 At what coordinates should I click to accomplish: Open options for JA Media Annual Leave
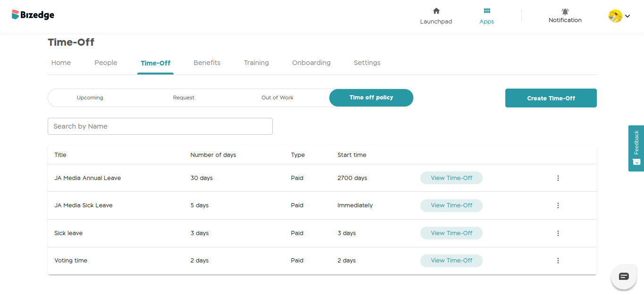(558, 178)
